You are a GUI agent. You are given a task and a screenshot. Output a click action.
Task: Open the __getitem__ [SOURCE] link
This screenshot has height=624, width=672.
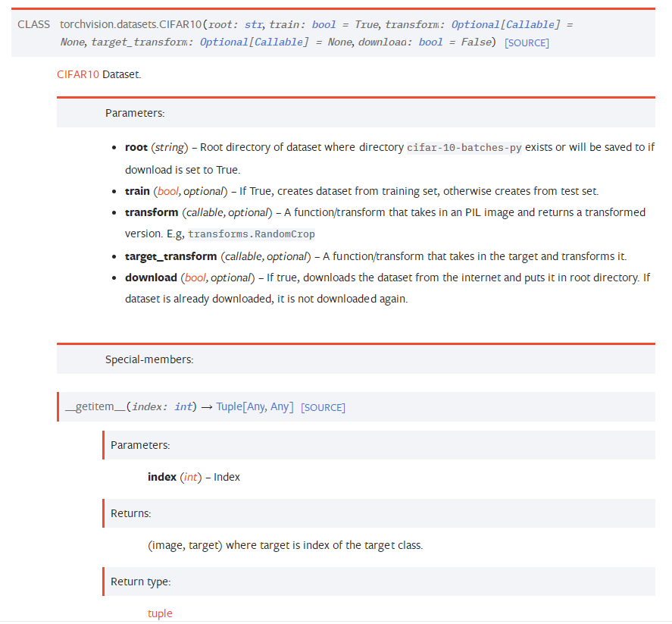point(323,407)
